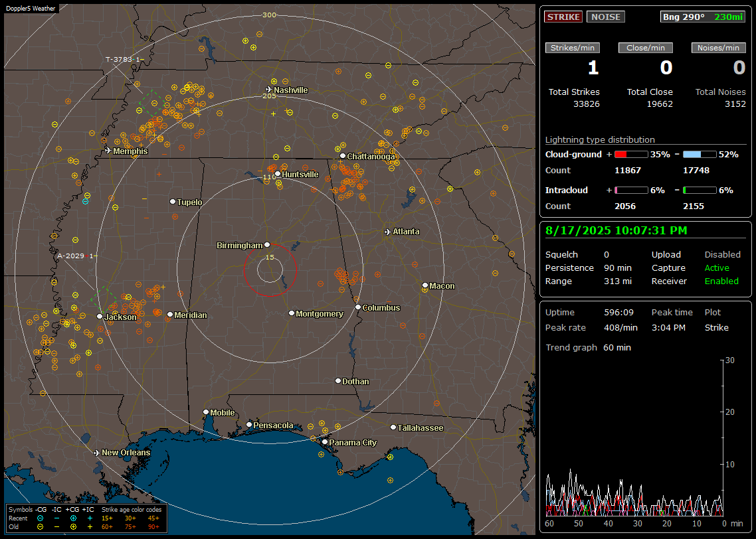756x539 pixels.
Task: Click the Doppler5 Weather title label
Action: pyautogui.click(x=31, y=8)
